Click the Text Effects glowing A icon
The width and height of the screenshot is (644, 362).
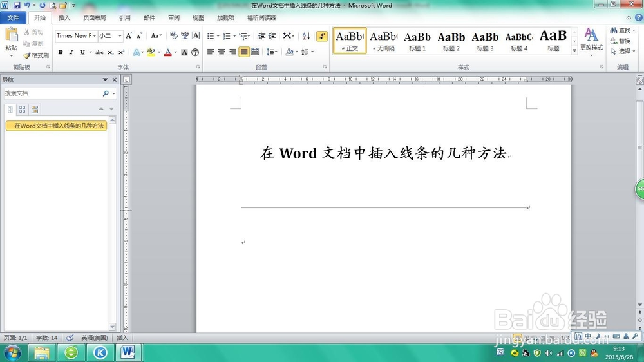(137, 52)
